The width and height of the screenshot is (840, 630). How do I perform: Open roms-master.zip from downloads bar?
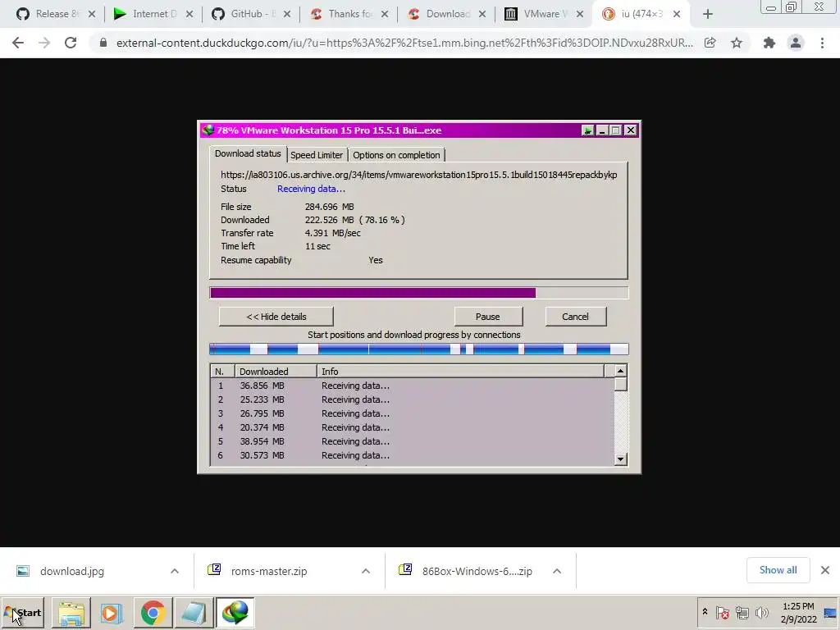tap(269, 571)
